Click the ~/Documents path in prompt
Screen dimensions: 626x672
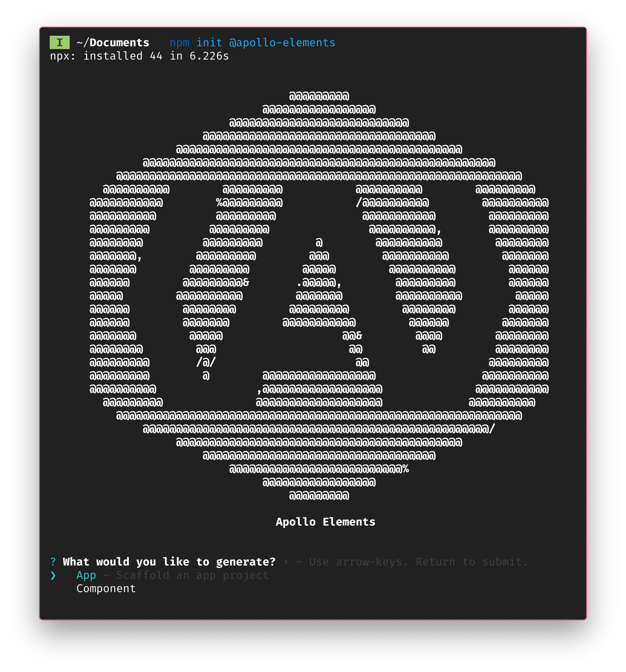[x=113, y=43]
